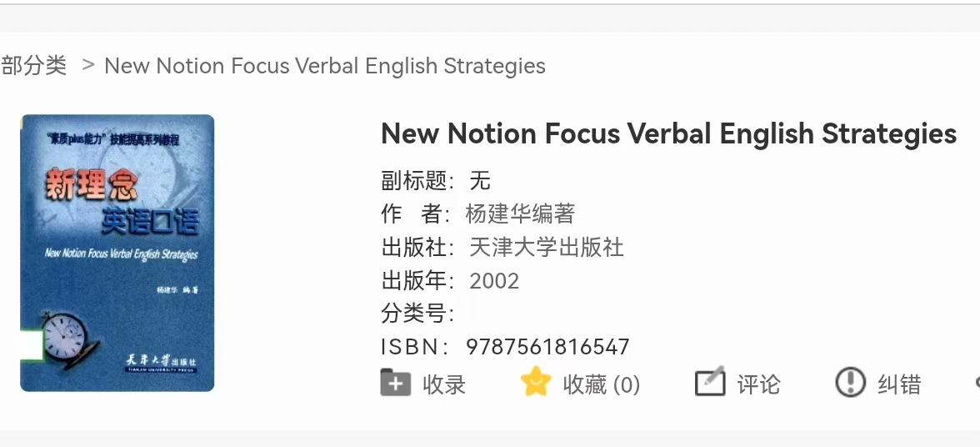This screenshot has width=980, height=447.
Task: Click the 分类号 field label
Action: pos(417,314)
